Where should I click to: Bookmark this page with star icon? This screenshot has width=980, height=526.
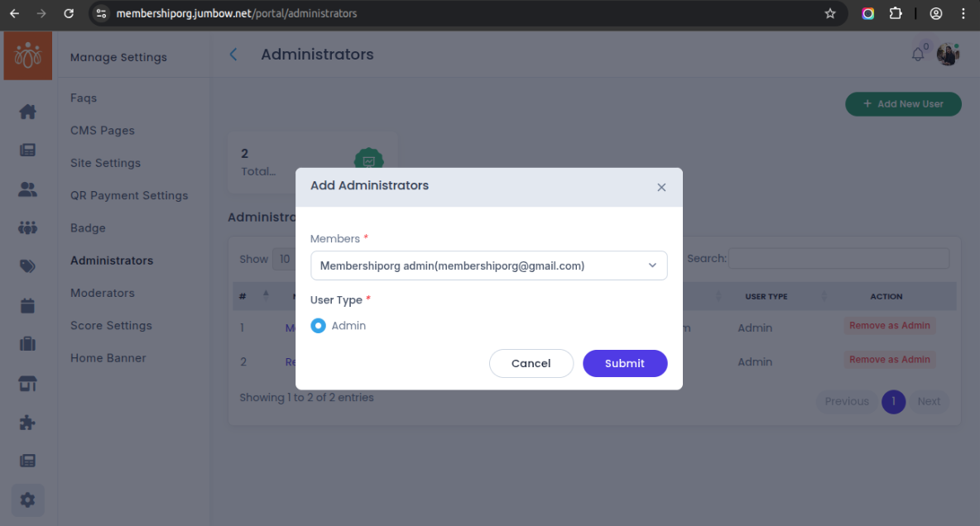pos(830,13)
